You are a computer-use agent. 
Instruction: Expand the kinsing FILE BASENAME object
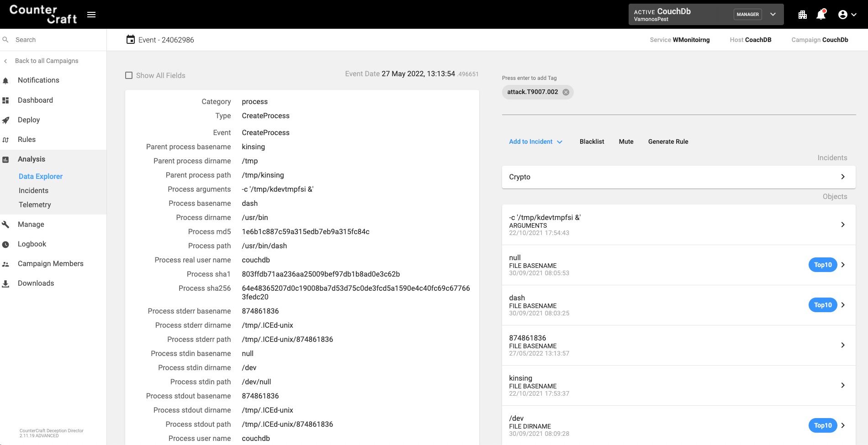(843, 385)
